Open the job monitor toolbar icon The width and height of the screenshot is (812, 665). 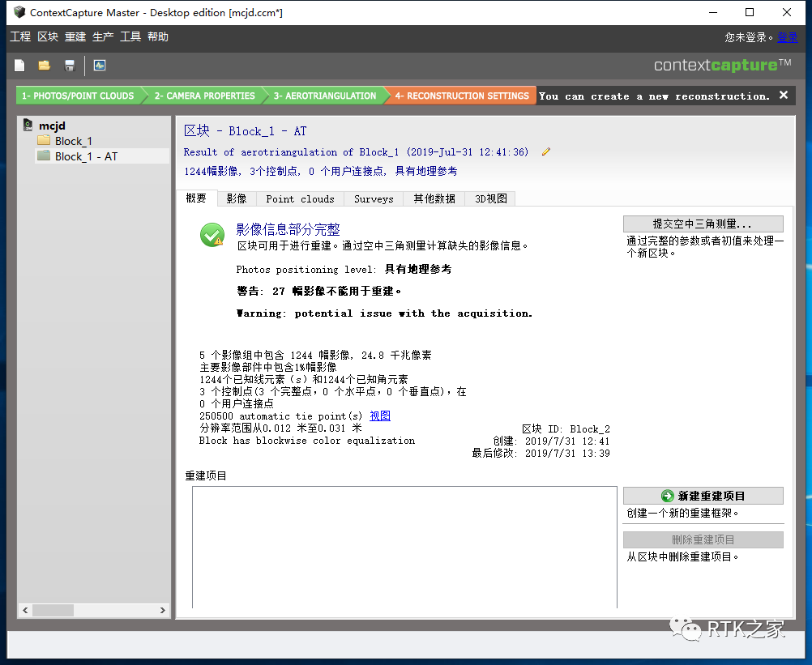(x=100, y=66)
